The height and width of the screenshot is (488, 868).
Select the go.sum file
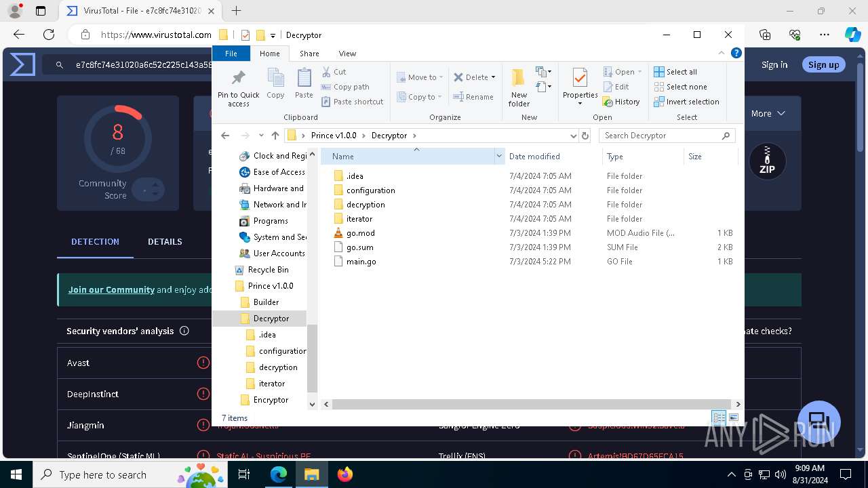pos(359,247)
